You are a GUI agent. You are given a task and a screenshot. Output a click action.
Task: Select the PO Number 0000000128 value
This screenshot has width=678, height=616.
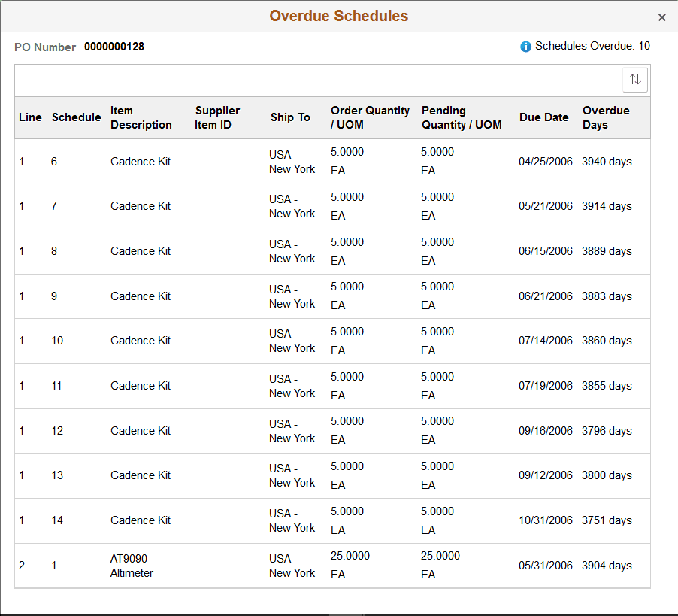pyautogui.click(x=114, y=47)
